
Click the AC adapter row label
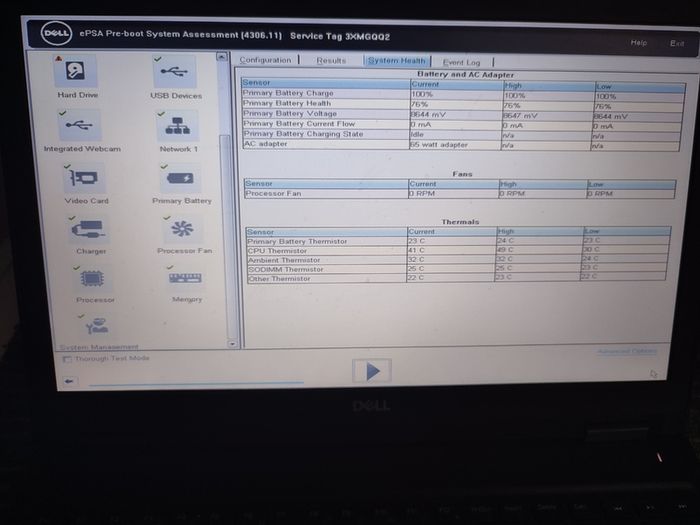pyautogui.click(x=266, y=144)
